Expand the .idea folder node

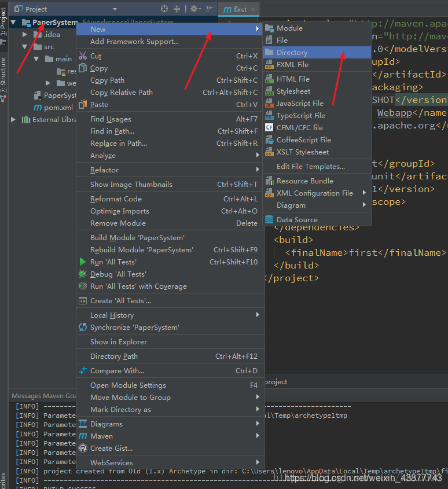(25, 35)
